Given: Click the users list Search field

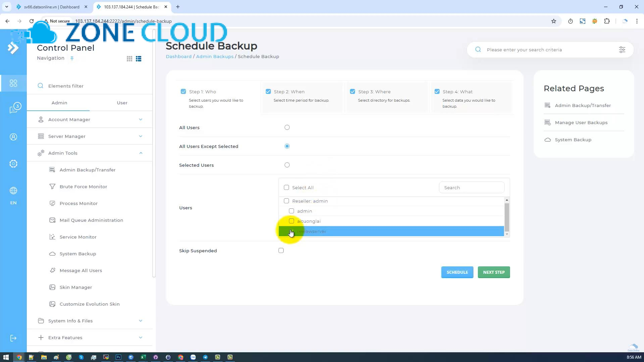Looking at the screenshot, I should tap(471, 187).
